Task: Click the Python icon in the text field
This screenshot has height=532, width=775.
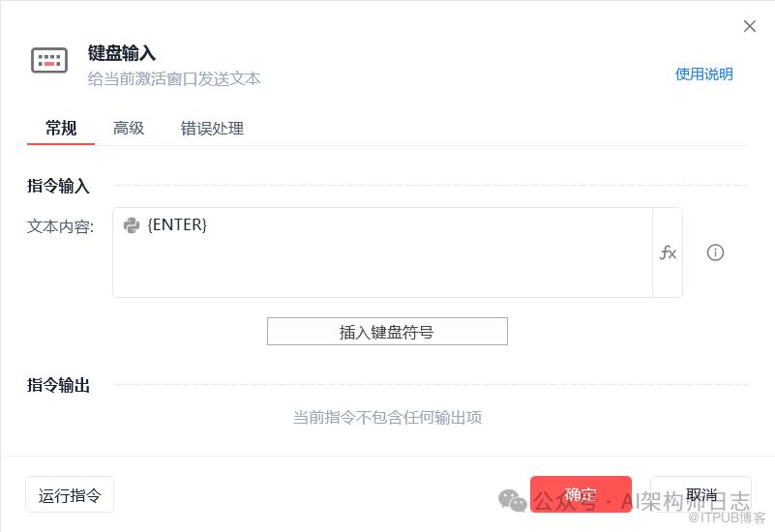Action: click(x=132, y=225)
